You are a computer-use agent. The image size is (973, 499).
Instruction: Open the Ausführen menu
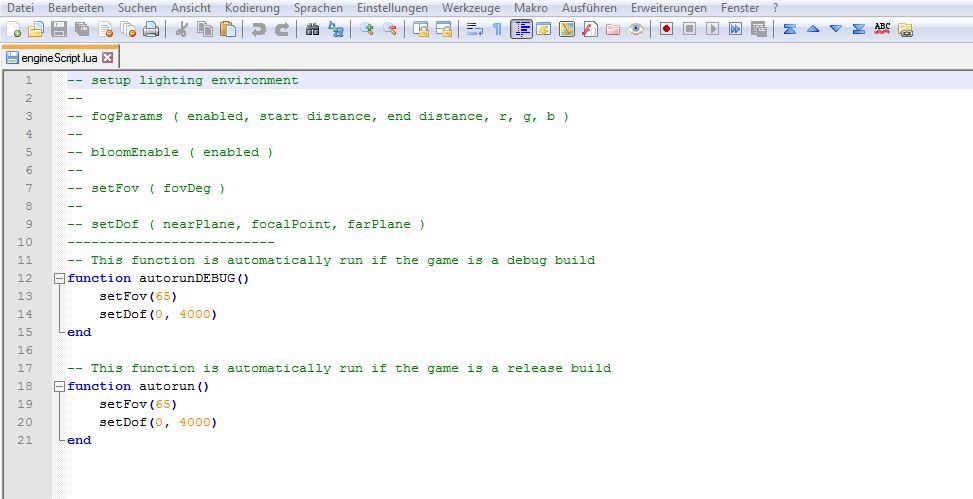[590, 8]
